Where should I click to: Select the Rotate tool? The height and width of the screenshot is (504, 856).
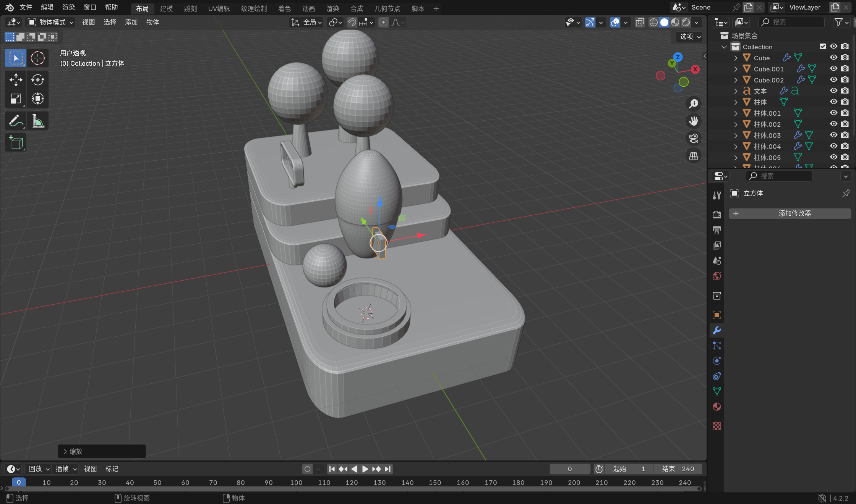(37, 80)
